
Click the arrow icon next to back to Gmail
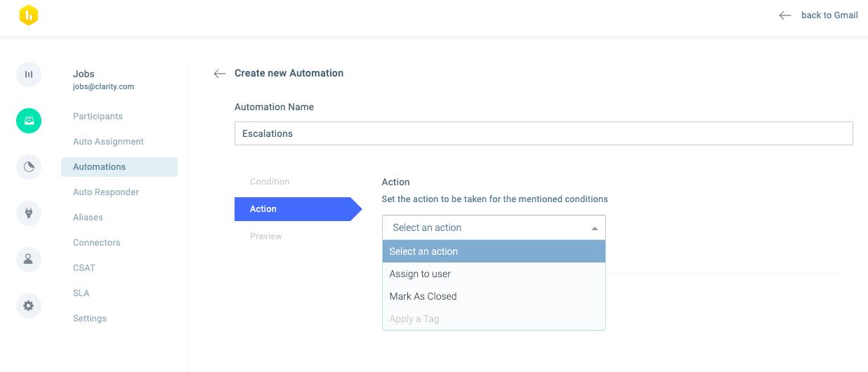[x=785, y=15]
